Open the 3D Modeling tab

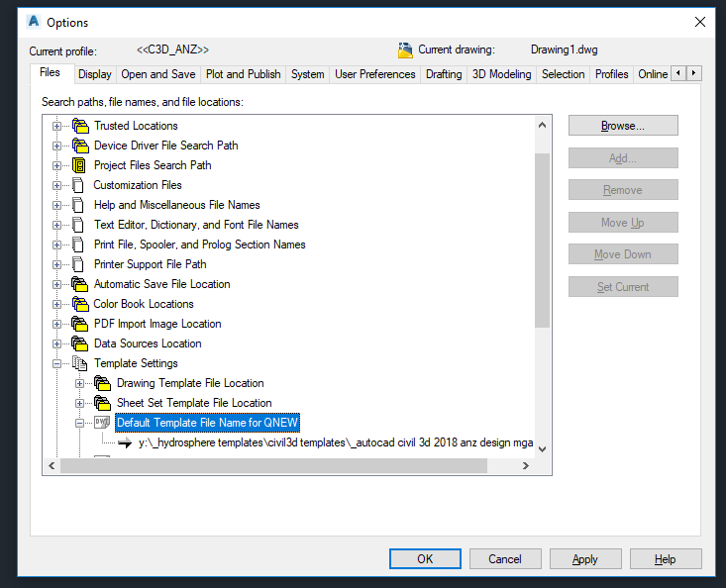point(502,74)
